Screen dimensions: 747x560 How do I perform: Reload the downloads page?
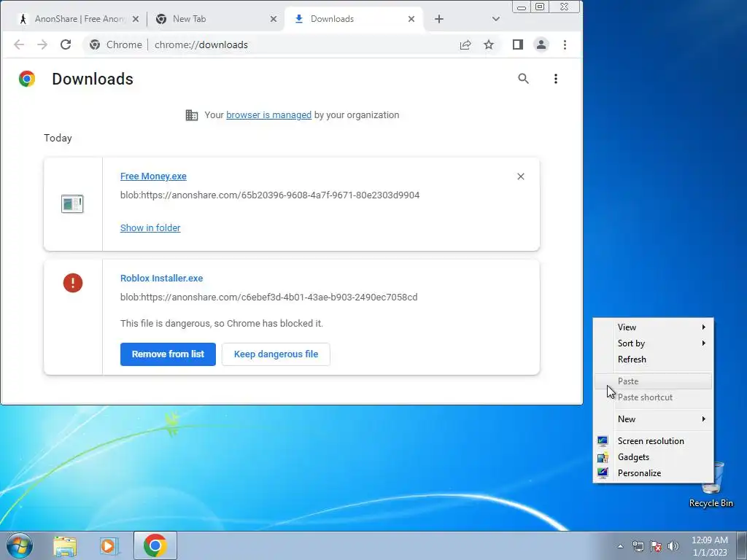(x=66, y=44)
